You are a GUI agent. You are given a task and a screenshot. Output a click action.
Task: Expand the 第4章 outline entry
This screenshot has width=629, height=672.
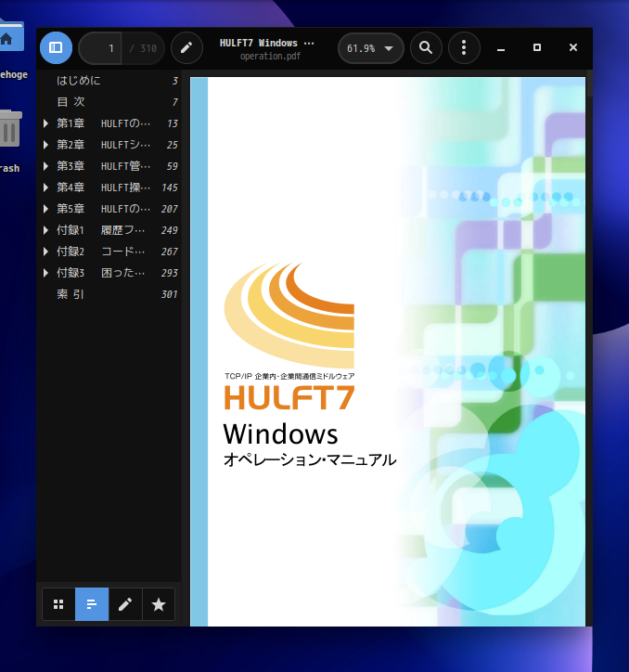[x=45, y=187]
